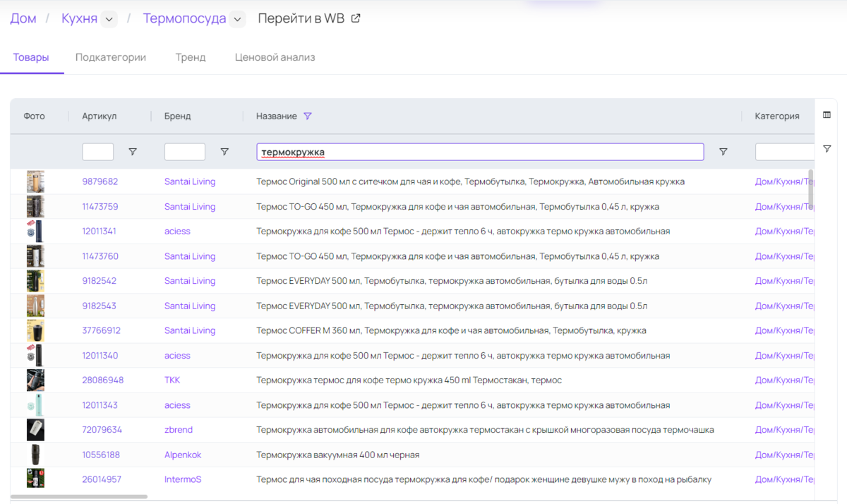Open the zbrend brand link
Screen dimensions: 847x504
(179, 430)
